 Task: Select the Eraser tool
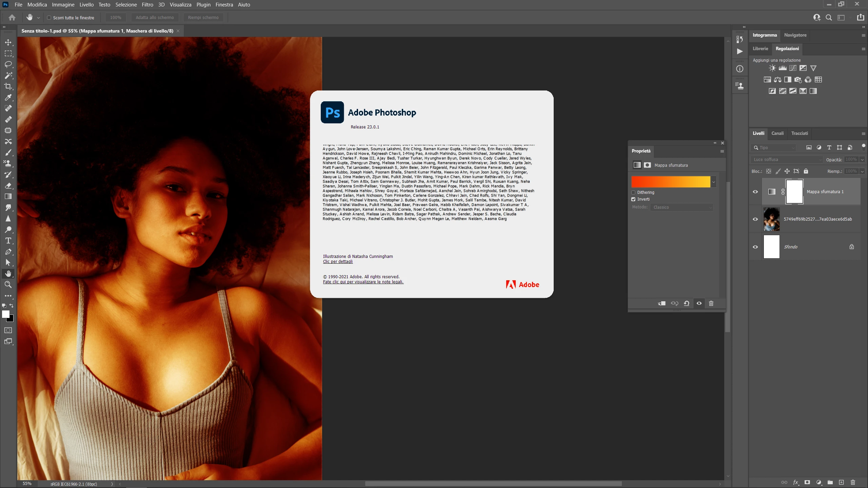(8, 186)
